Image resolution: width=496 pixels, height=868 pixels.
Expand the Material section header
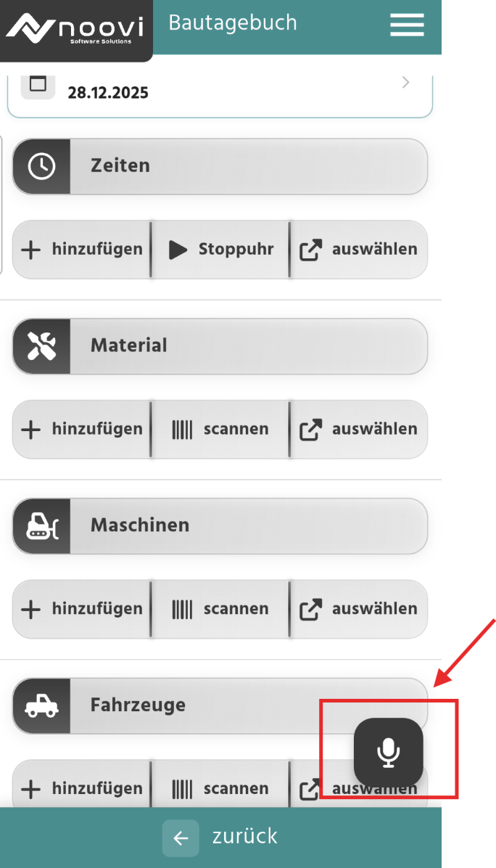tap(220, 346)
